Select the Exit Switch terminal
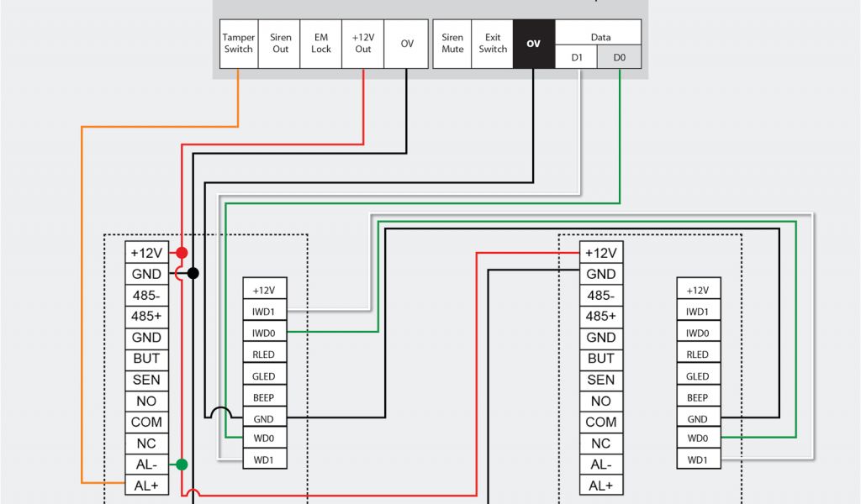The width and height of the screenshot is (861, 504). 493,44
